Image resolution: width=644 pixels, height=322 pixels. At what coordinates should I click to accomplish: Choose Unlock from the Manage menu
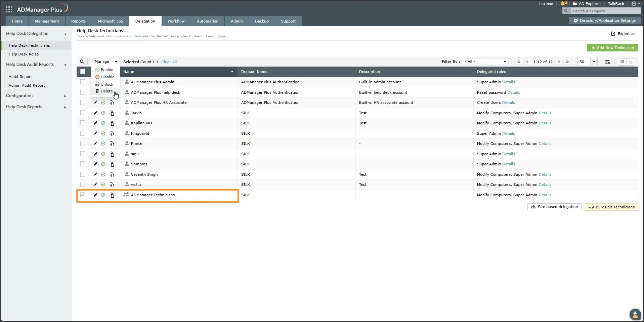click(x=105, y=84)
